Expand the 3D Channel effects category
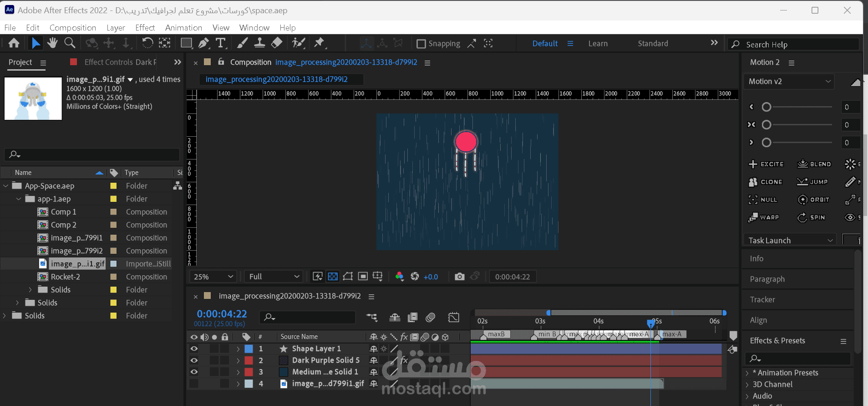 [747, 385]
